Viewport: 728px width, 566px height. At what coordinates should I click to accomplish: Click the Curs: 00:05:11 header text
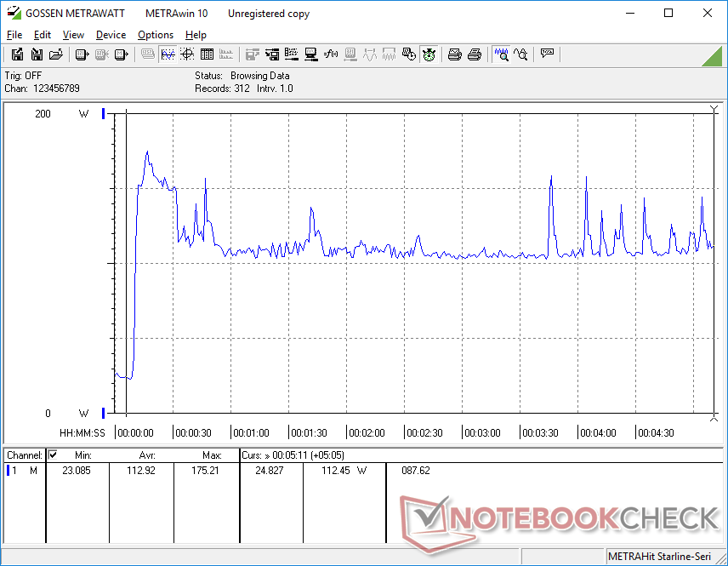[x=293, y=455]
